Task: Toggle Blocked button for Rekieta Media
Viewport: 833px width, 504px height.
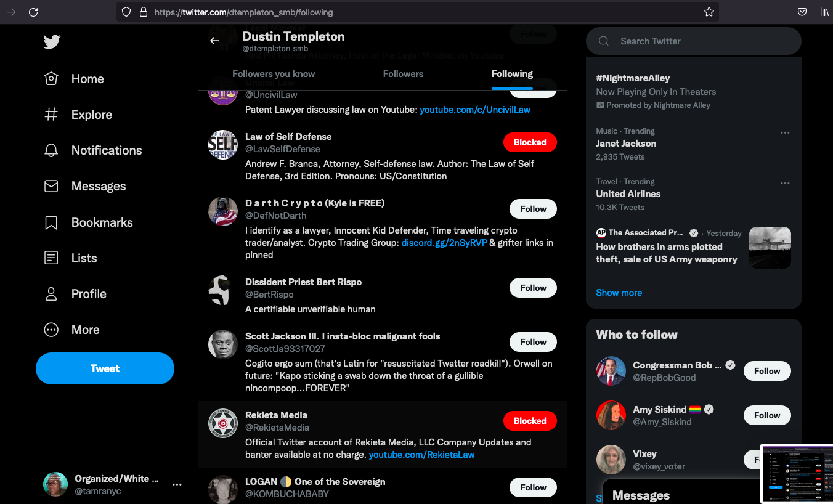Action: coord(529,421)
